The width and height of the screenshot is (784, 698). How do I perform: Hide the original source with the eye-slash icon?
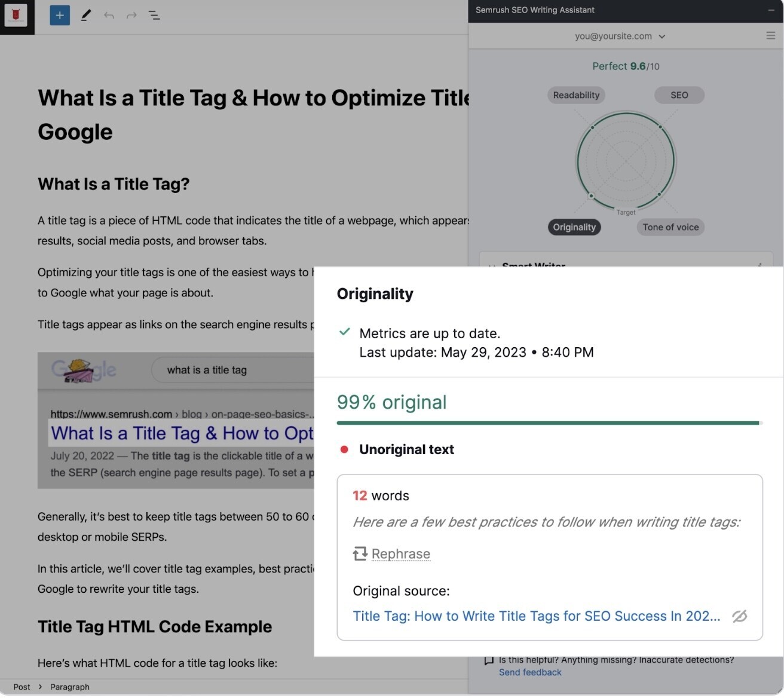(740, 616)
